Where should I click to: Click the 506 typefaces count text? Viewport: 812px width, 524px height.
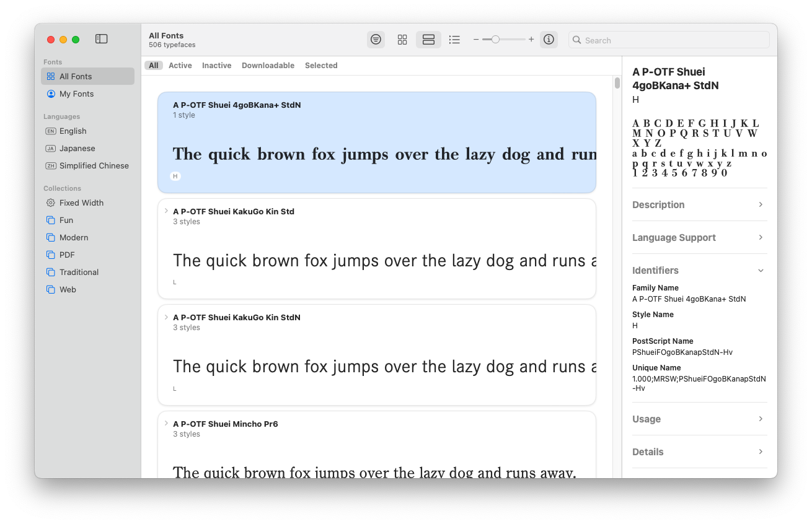coord(172,45)
